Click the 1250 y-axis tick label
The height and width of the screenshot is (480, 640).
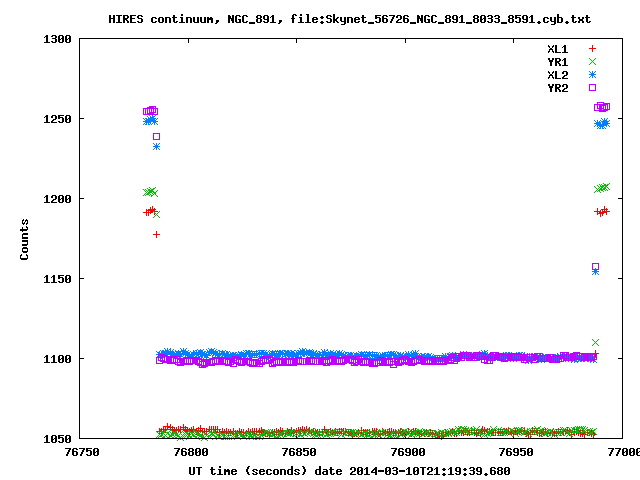57,119
